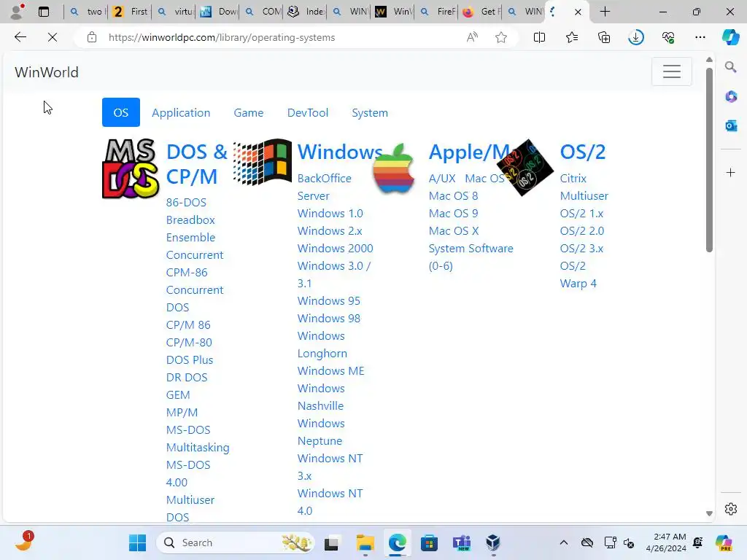Screen dimensions: 747x560
Task: Switch to the DevTool tab
Action: 308,112
